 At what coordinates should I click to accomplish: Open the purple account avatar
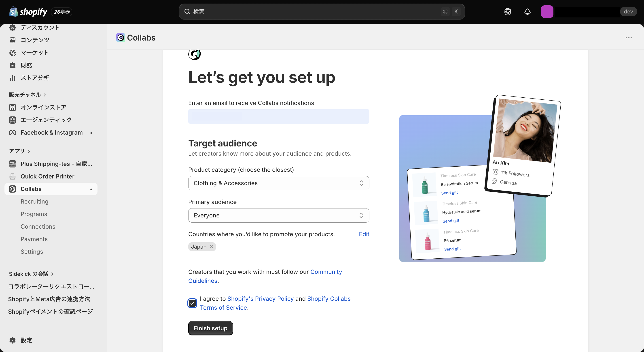coord(547,11)
